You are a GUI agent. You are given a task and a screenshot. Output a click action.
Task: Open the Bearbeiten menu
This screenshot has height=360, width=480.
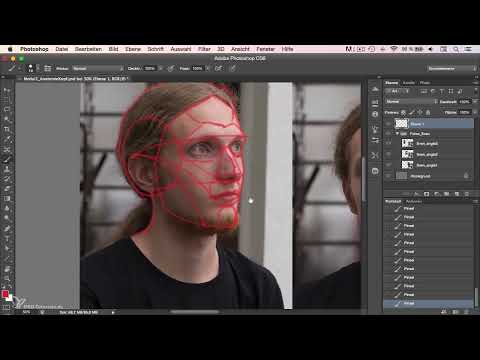coord(88,49)
